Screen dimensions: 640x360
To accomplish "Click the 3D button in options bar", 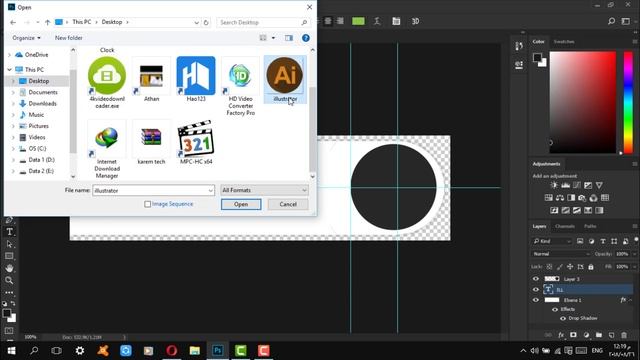I will (416, 21).
